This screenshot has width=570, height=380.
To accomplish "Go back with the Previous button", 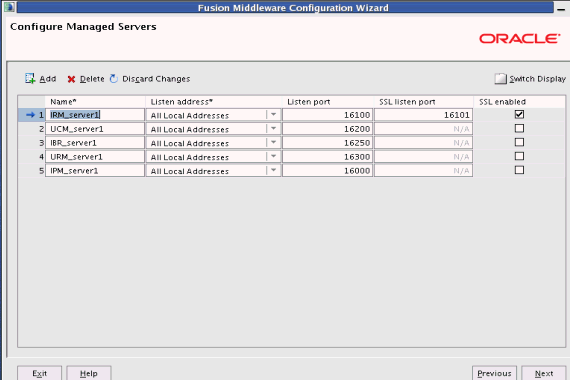I will (494, 373).
